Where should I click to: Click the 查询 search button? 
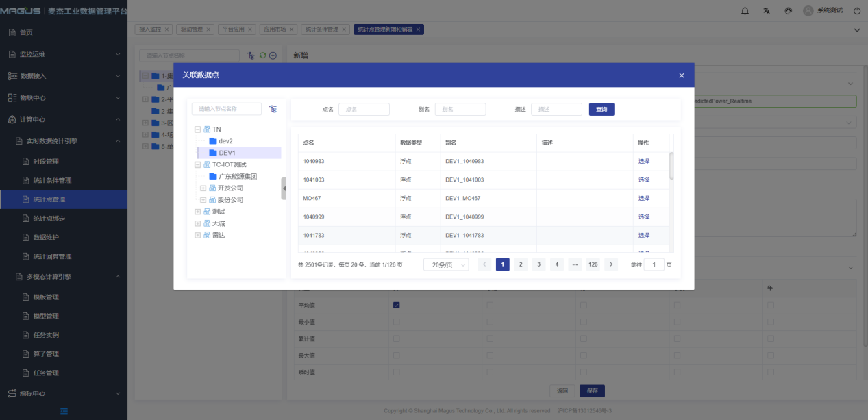pyautogui.click(x=601, y=109)
